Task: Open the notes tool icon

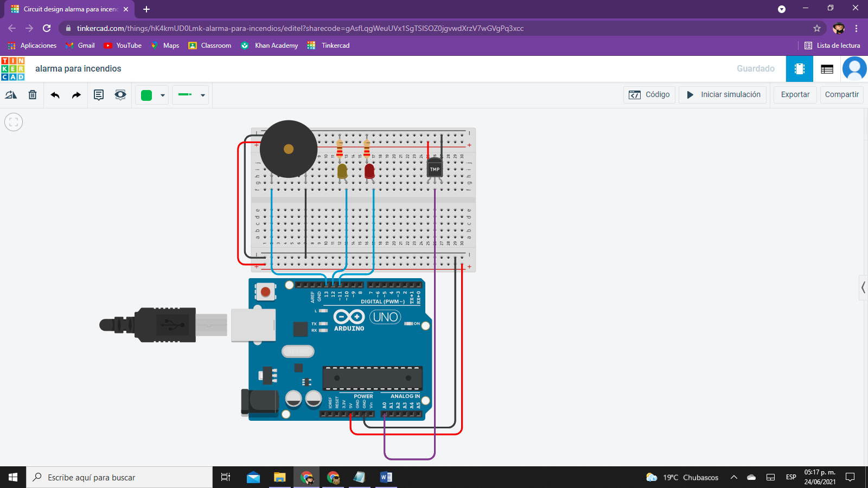Action: [99, 95]
